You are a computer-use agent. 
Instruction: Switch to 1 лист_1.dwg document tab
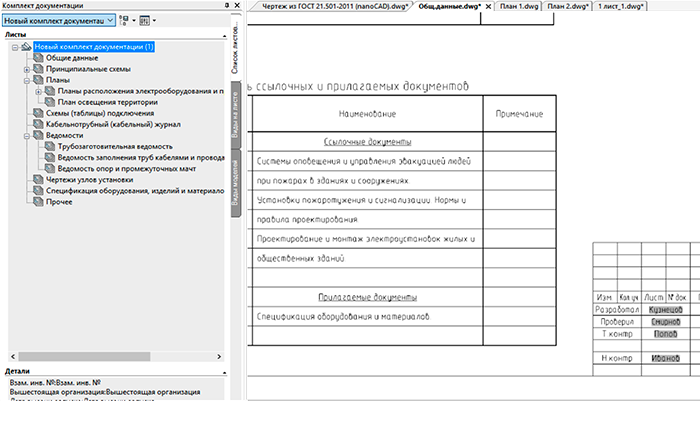tap(620, 6)
